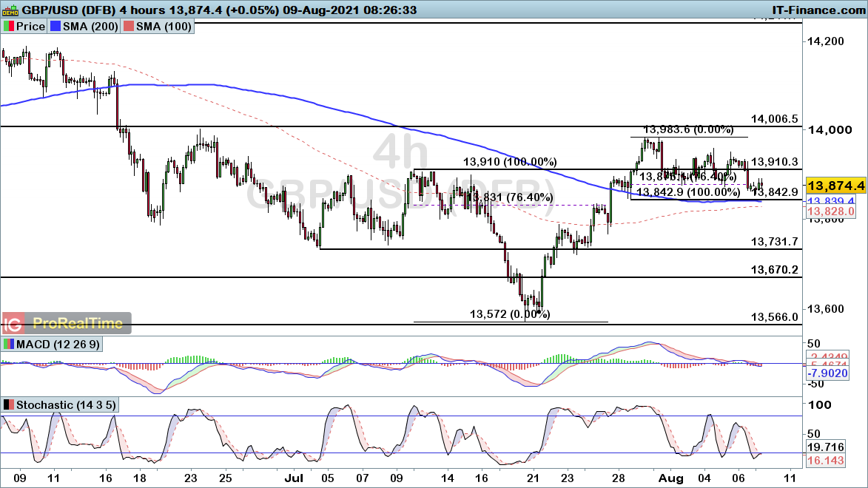The height and width of the screenshot is (488, 868).
Task: Click the 09-Aug-2021 08:26:33 timestamp
Action: tap(349, 10)
